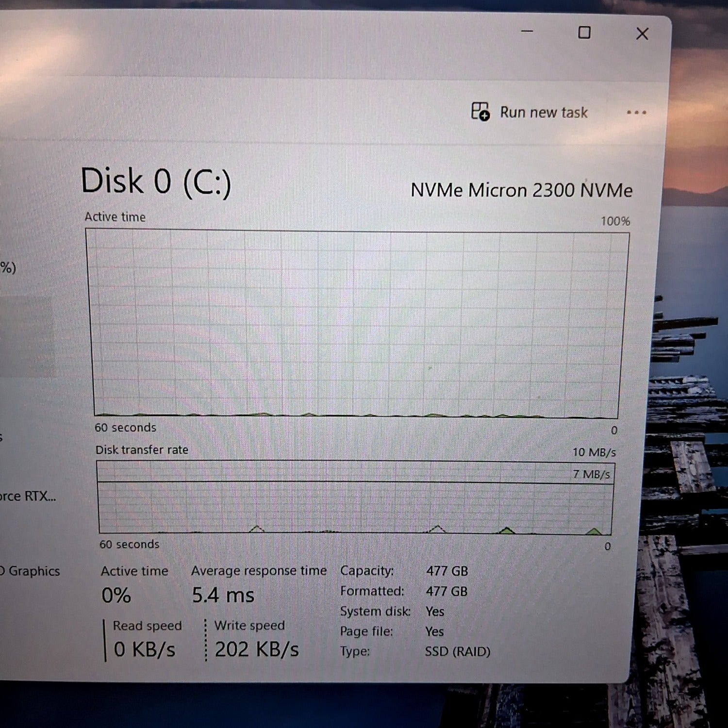Click the NVMe Micron 2300 NVMe label
Viewport: 728px width, 728px height.
tap(523, 190)
